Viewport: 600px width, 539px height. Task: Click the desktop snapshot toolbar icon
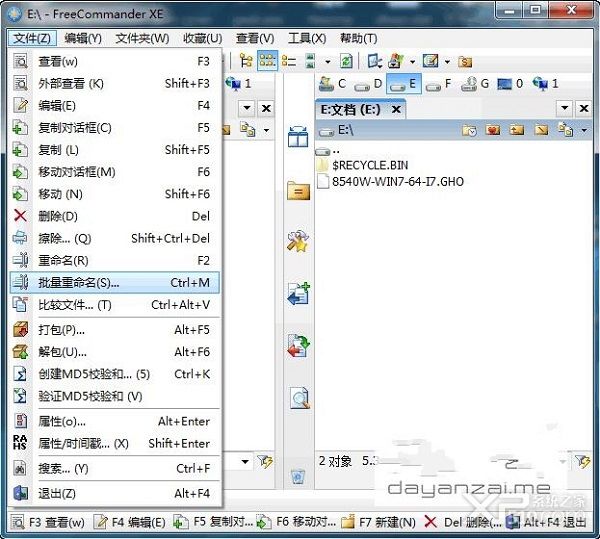(x=374, y=61)
